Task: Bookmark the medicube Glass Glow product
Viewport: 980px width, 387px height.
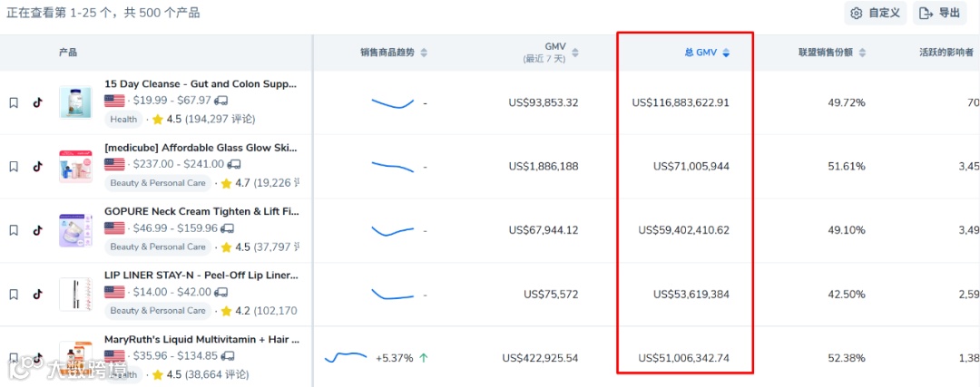Action: coord(13,167)
